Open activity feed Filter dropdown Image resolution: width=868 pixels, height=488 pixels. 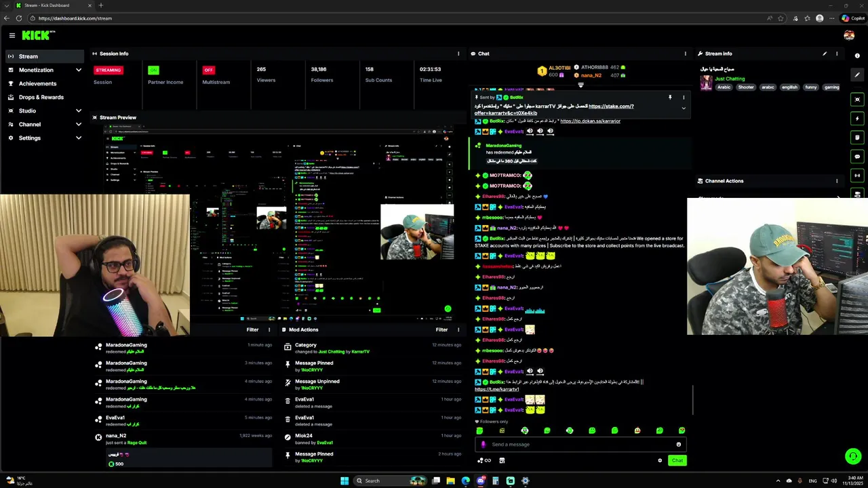click(252, 330)
